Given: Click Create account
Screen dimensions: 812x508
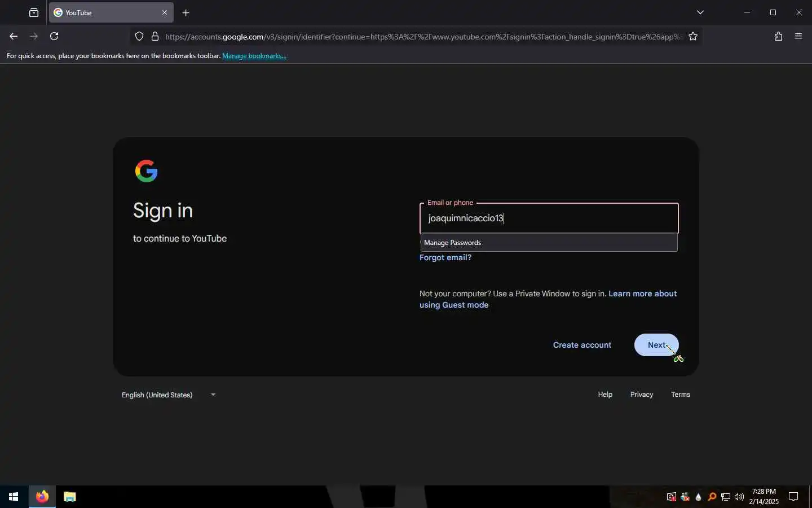Looking at the screenshot, I should tap(582, 345).
